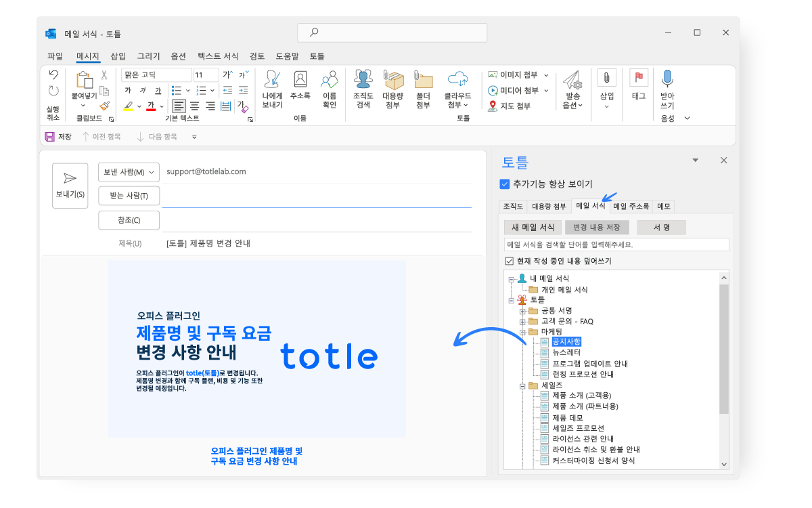
Task: Click the 변경 내용 저장 button
Action: pyautogui.click(x=597, y=228)
